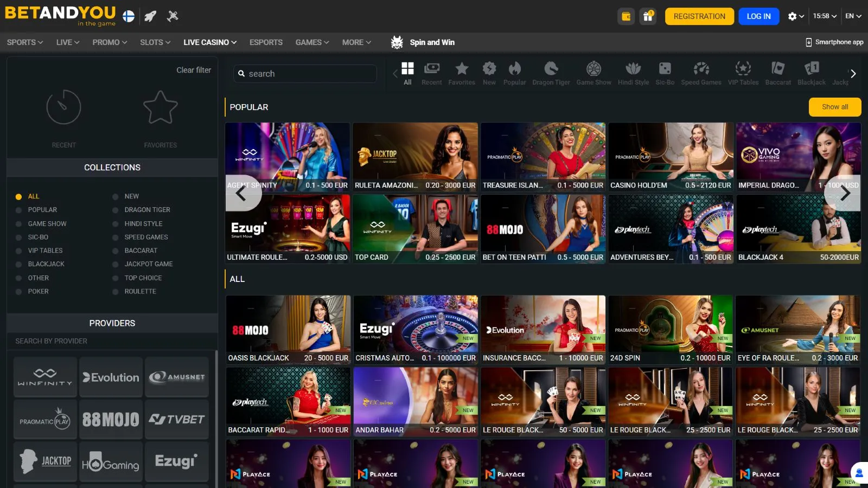
Task: Choose the Baccarat collection radio option
Action: (x=115, y=251)
